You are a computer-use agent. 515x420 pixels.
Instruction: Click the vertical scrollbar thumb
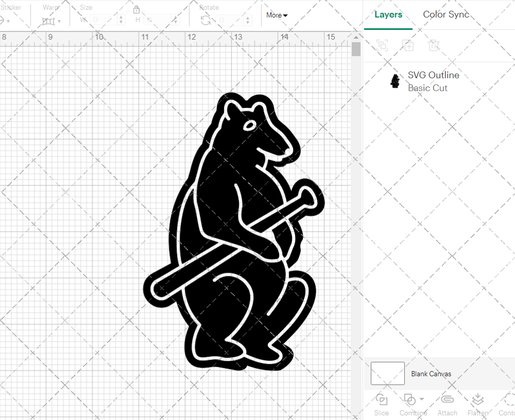(x=356, y=49)
